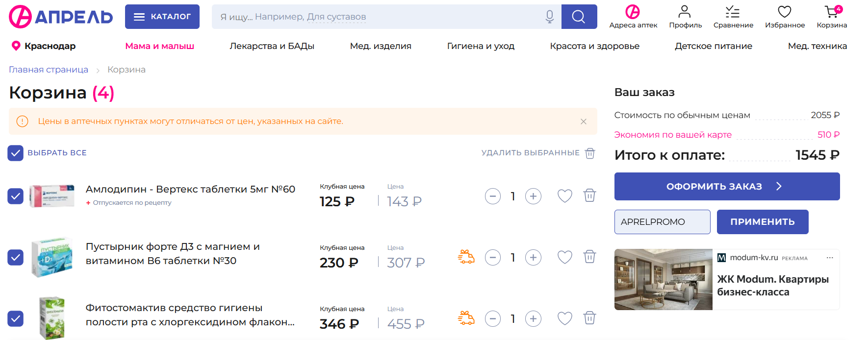Activate voice search microphone icon

click(x=550, y=17)
